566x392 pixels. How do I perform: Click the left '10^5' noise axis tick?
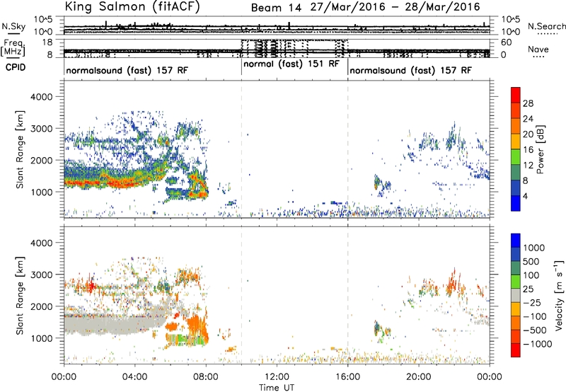(44, 19)
